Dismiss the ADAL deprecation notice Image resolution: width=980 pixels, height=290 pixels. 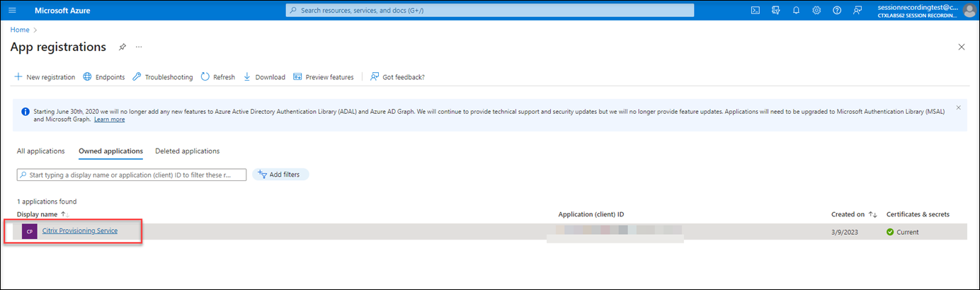[958, 108]
